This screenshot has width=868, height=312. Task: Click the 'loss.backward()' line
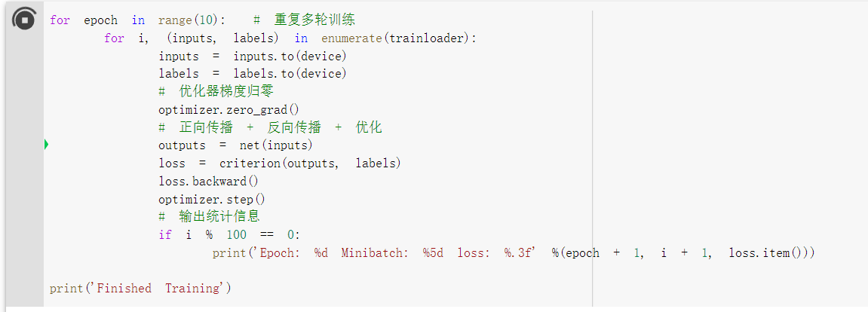208,181
